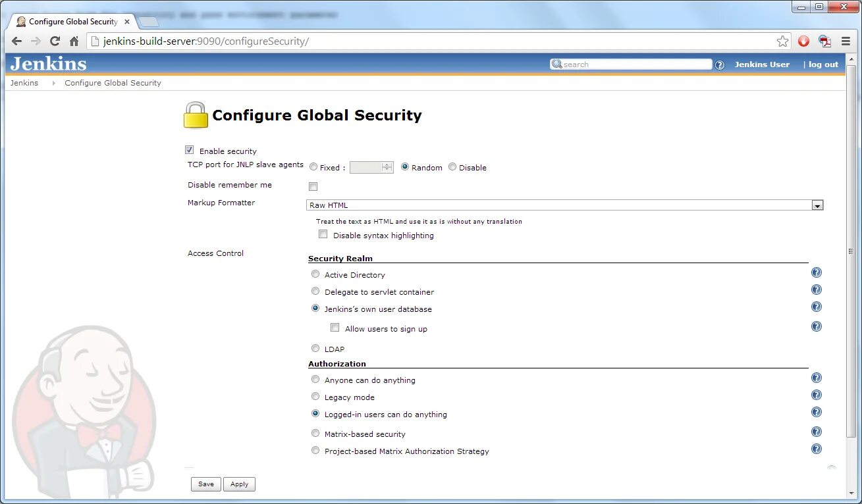Open help for Project-based Matrix Authorization Strategy

point(817,449)
